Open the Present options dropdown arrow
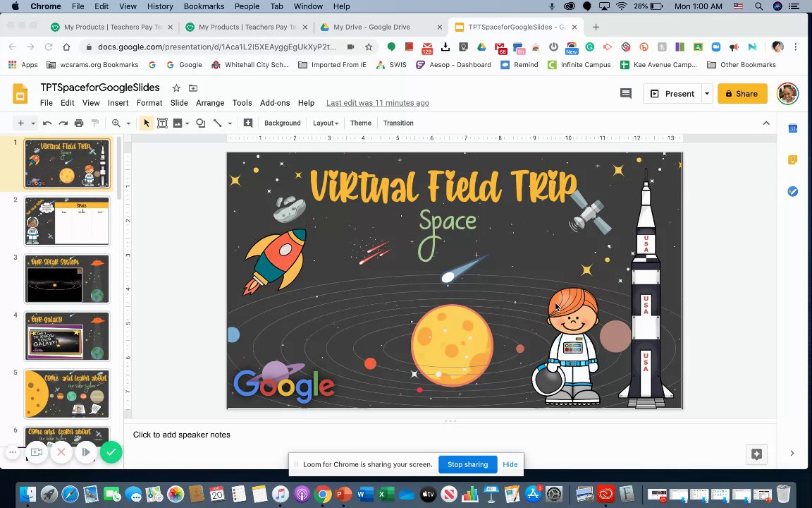The width and height of the screenshot is (812, 508). pos(706,93)
